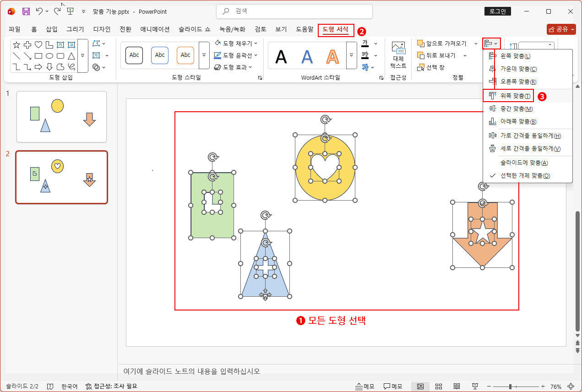Select the heart shape from 도형 삽입

tap(38, 45)
